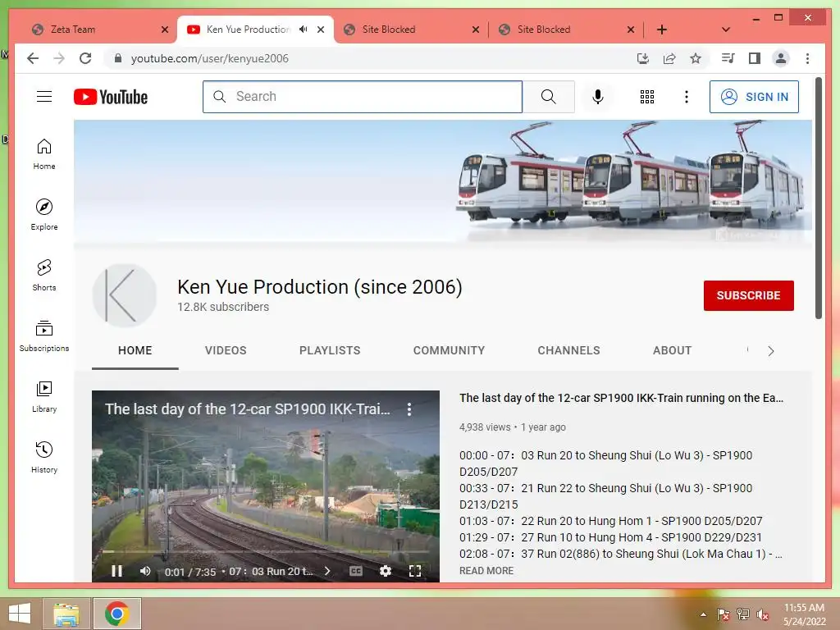840x630 pixels.
Task: Open a new browser tab
Action: [662, 30]
